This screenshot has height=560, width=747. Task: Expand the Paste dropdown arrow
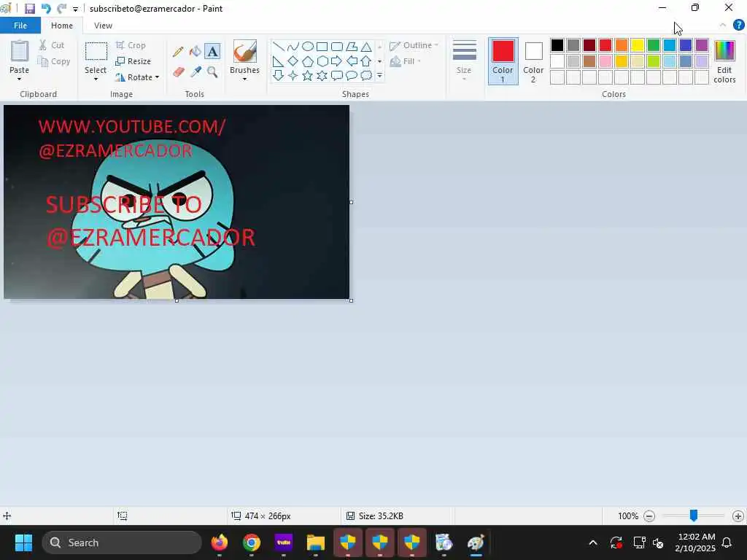click(20, 79)
